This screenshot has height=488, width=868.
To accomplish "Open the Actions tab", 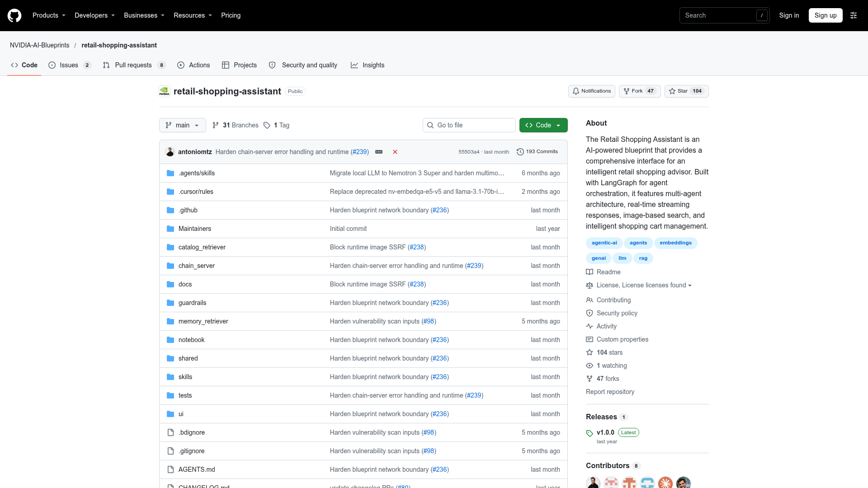I will point(193,65).
